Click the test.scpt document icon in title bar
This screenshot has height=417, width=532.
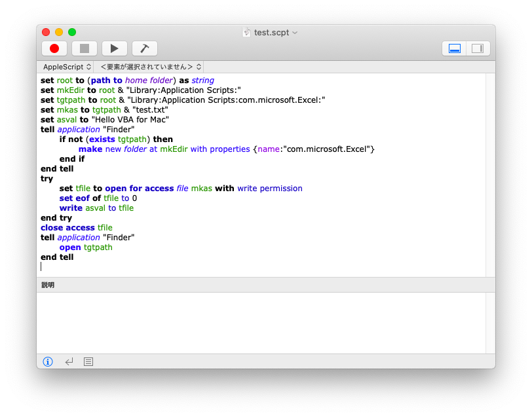pyautogui.click(x=247, y=32)
